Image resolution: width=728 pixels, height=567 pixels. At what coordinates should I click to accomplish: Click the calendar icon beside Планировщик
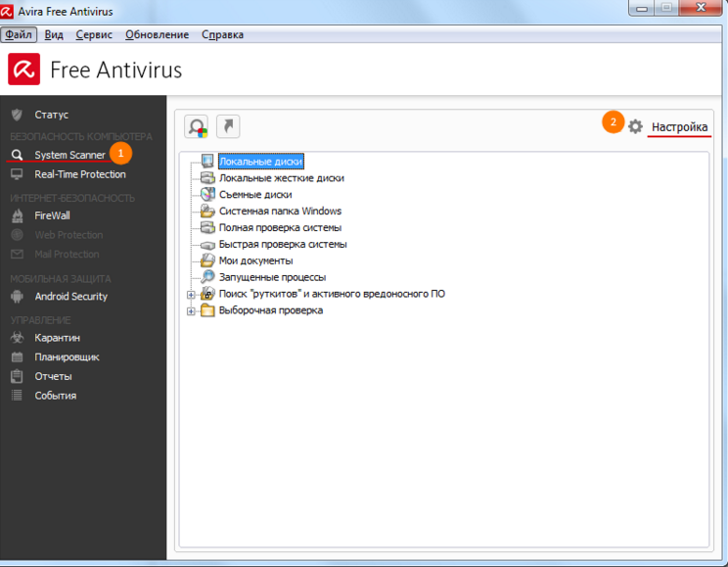[18, 356]
